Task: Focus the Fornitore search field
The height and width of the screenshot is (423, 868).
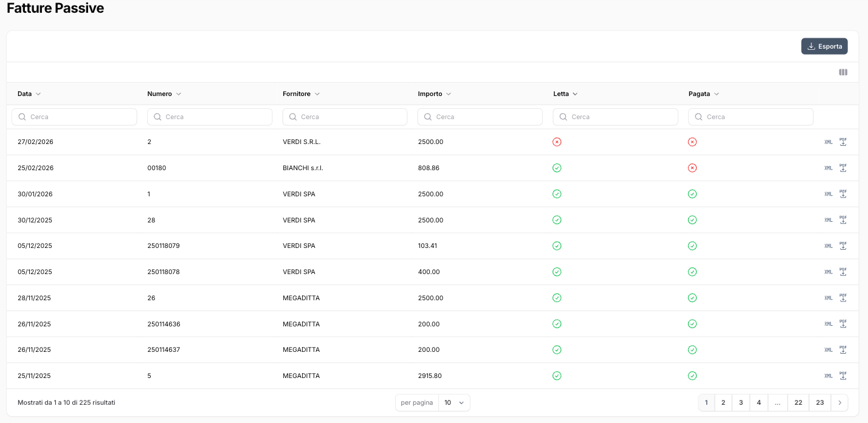Action: point(345,117)
